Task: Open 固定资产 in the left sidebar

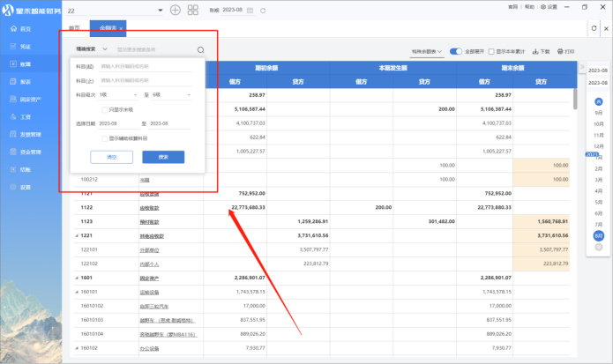Action: click(28, 99)
